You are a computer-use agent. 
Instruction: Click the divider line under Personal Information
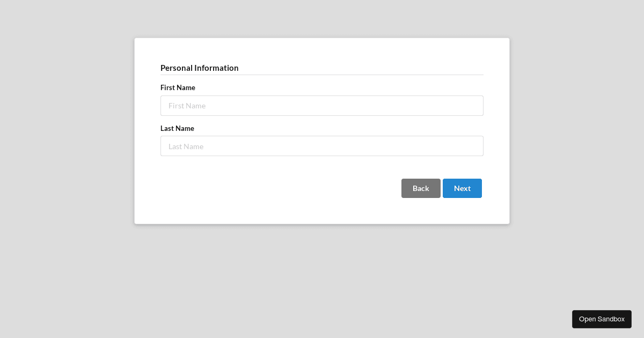pyautogui.click(x=322, y=75)
